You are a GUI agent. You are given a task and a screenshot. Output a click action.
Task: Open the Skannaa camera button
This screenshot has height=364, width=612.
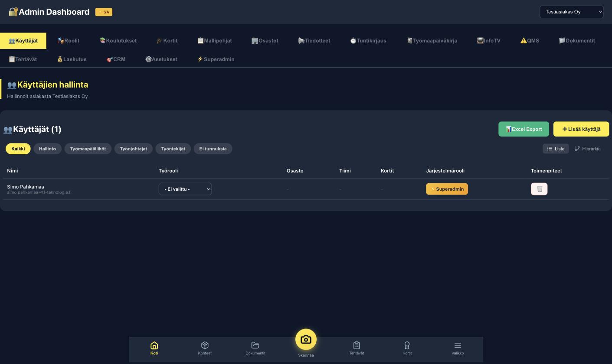306,340
